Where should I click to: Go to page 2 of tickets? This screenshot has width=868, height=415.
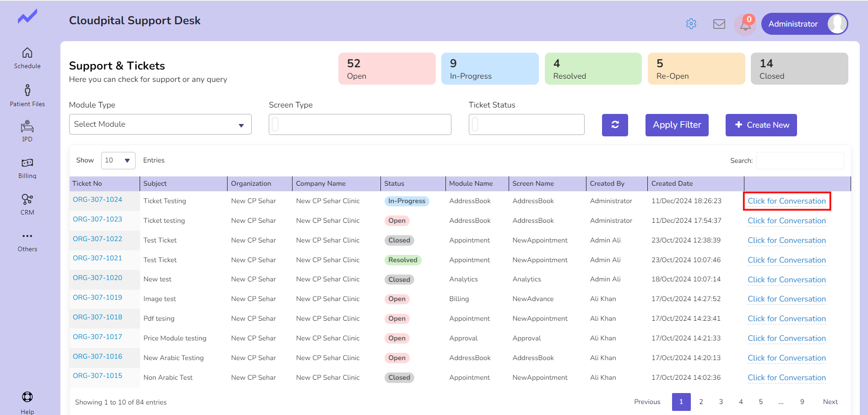pos(701,402)
